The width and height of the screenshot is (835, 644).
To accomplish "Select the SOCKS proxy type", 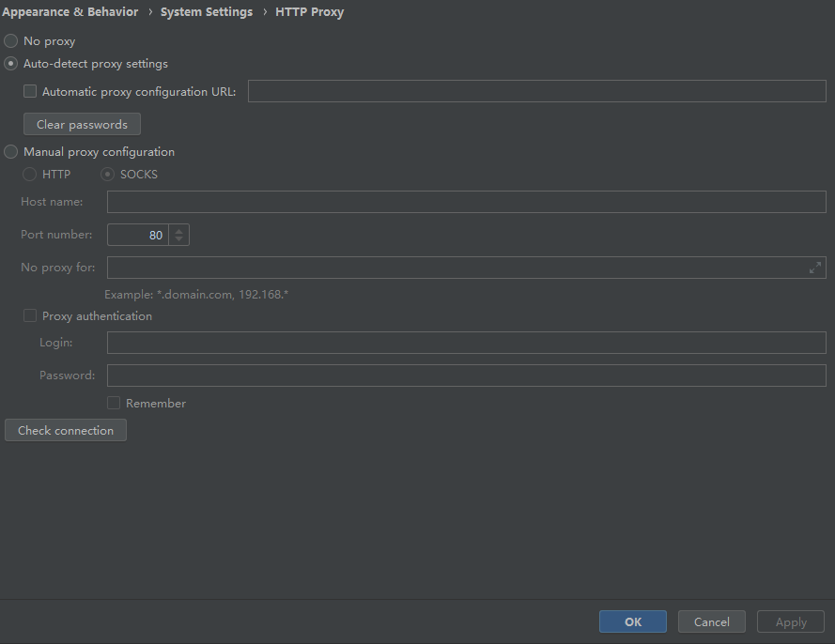I will pos(108,174).
